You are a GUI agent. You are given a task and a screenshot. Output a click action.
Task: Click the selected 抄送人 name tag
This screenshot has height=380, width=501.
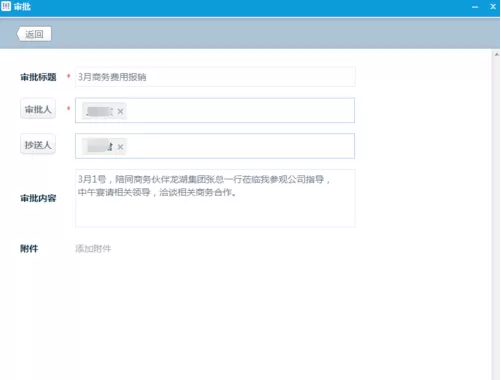(104, 147)
